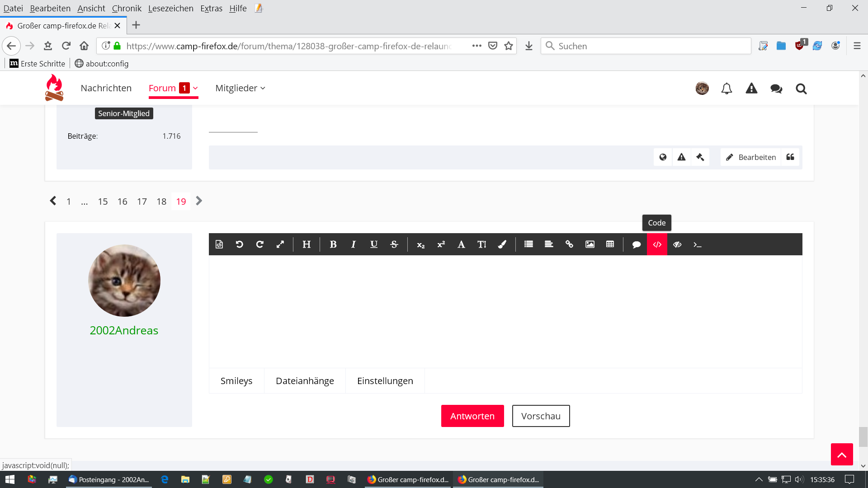Open the text color brush tool
The height and width of the screenshot is (488, 868).
pyautogui.click(x=502, y=244)
